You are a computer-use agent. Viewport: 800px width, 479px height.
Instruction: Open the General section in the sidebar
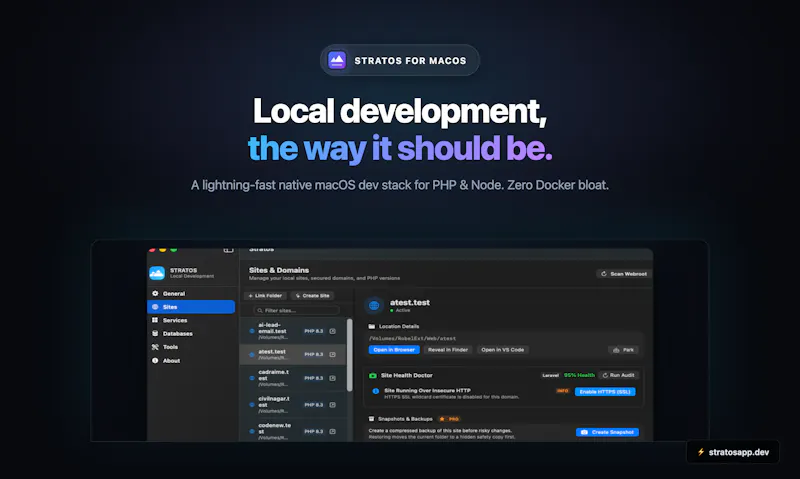(191, 293)
